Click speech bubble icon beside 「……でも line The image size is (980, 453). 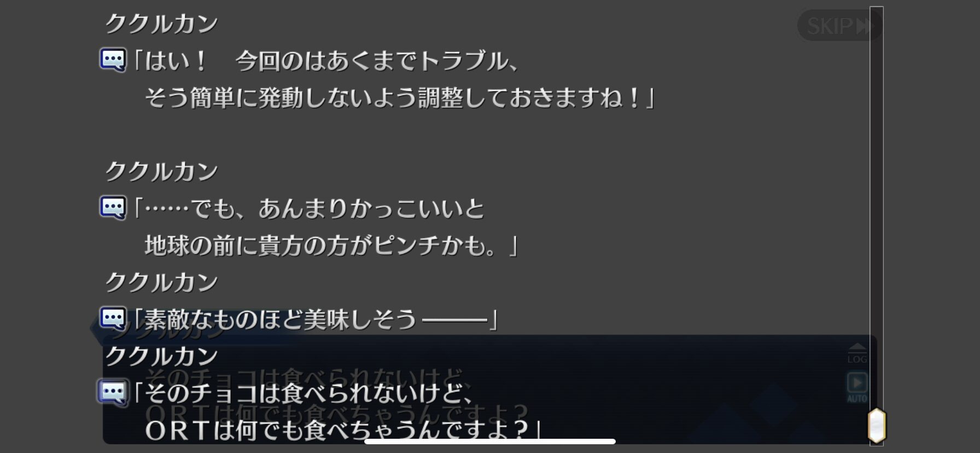[x=113, y=207]
